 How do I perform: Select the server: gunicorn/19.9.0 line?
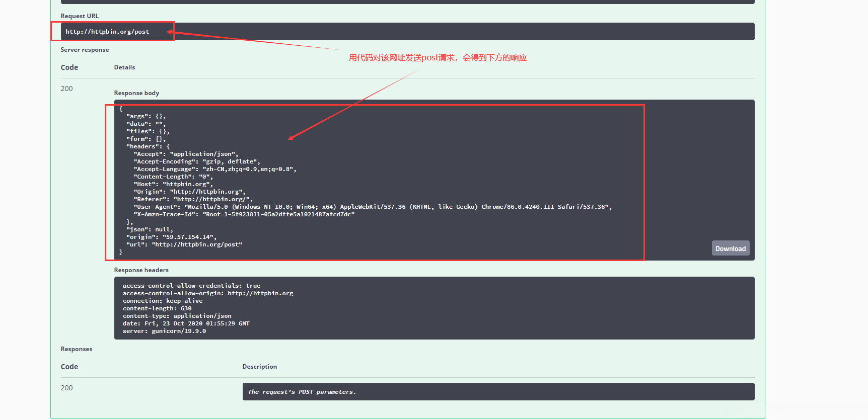point(164,331)
